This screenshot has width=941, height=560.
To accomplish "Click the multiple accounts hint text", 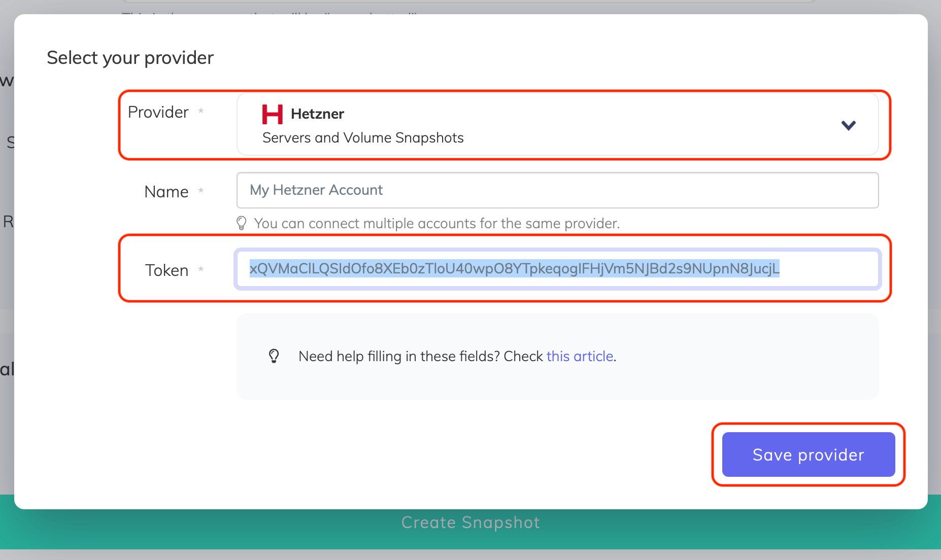I will (x=436, y=223).
